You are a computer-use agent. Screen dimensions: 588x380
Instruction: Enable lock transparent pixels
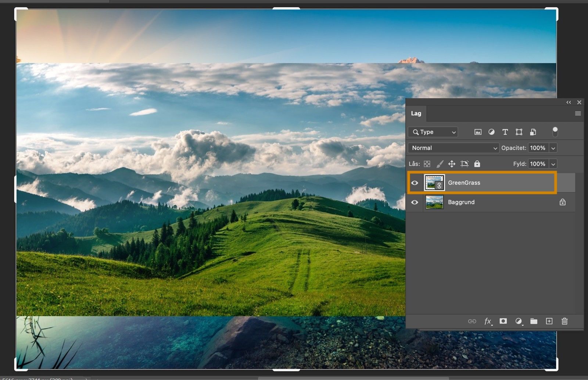coord(427,164)
